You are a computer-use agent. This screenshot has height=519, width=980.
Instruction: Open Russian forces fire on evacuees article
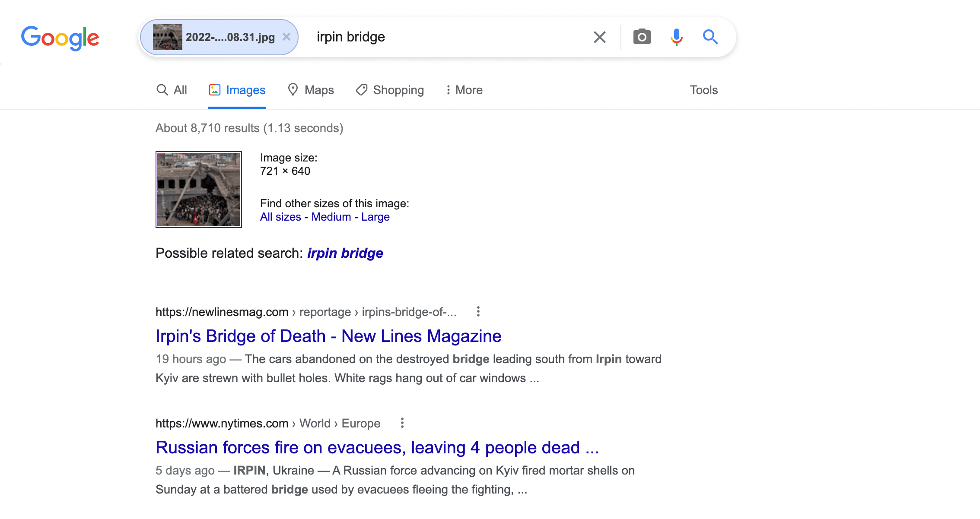click(x=377, y=447)
